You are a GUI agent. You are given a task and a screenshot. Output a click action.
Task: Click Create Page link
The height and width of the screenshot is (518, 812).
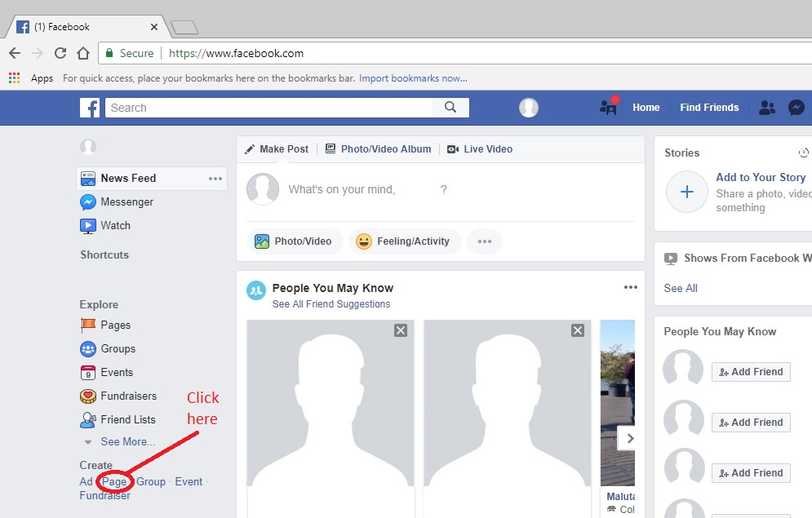point(114,482)
